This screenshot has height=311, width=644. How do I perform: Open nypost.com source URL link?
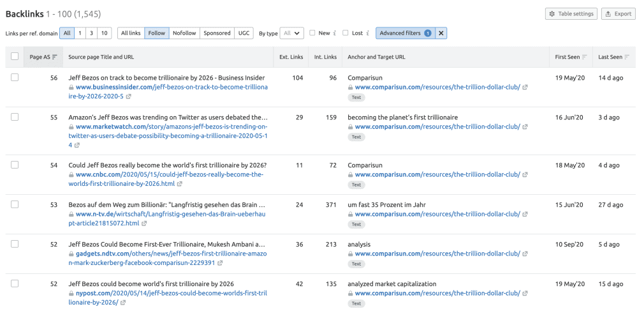point(168,298)
